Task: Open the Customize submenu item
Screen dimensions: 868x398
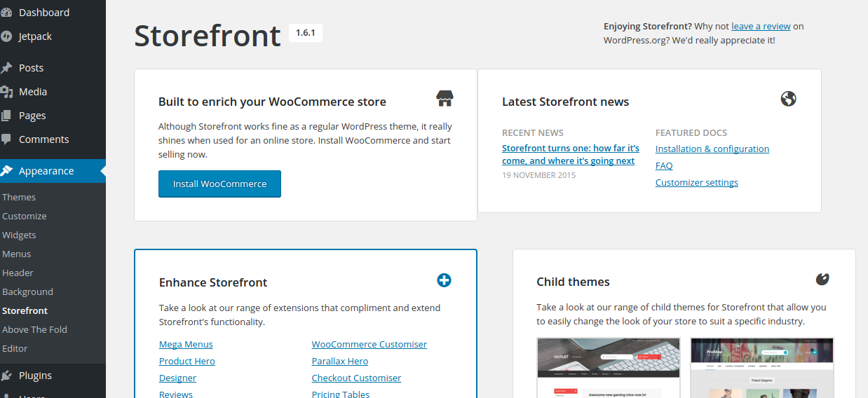Action: click(x=25, y=217)
